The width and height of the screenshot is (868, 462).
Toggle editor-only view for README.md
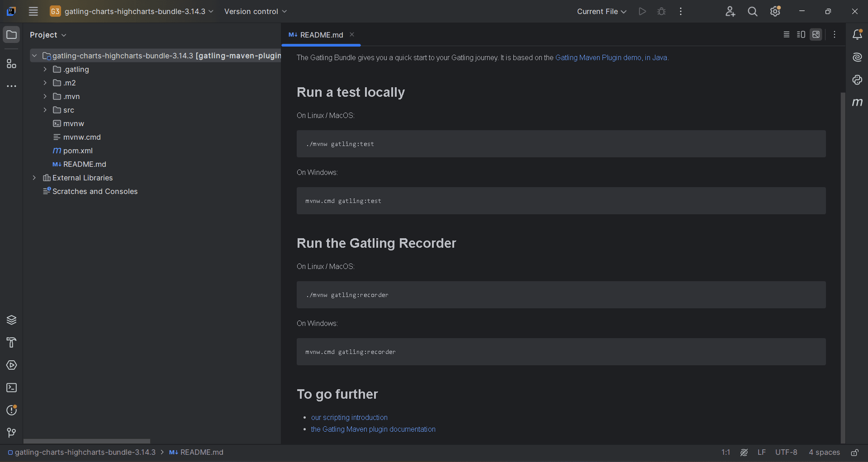pyautogui.click(x=787, y=34)
